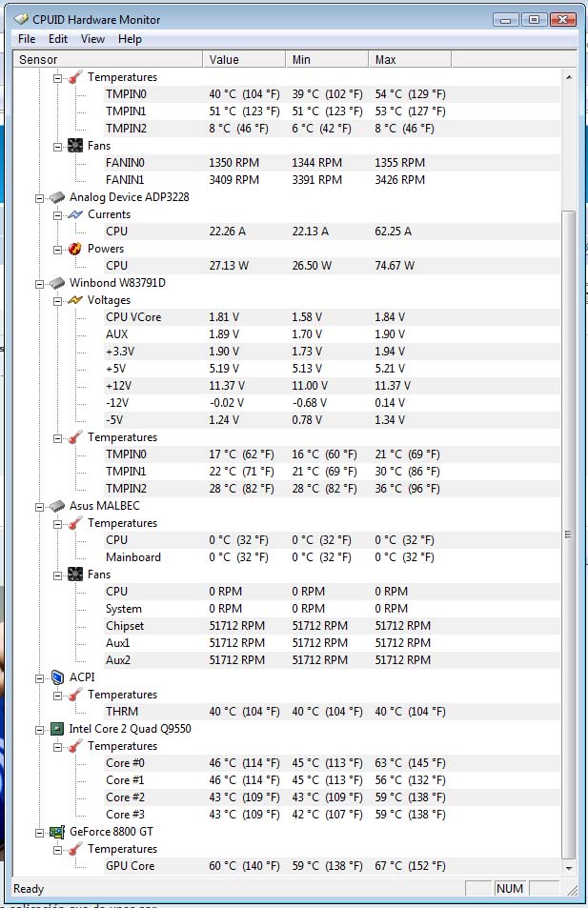
Task: Select the +12V voltage row
Action: coord(332,386)
